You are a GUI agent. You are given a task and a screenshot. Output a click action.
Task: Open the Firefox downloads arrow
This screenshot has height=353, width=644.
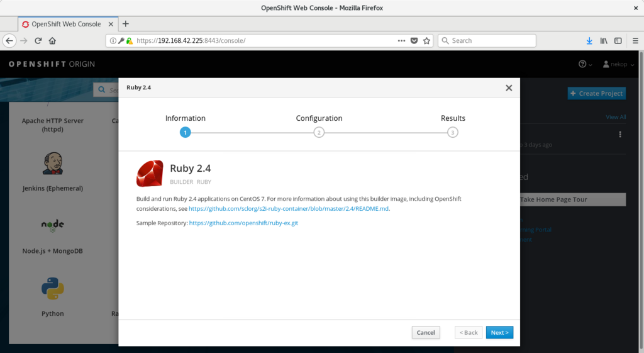(589, 41)
